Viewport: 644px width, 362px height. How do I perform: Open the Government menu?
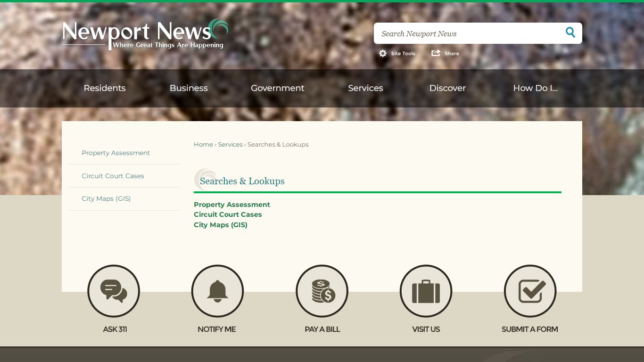point(278,88)
